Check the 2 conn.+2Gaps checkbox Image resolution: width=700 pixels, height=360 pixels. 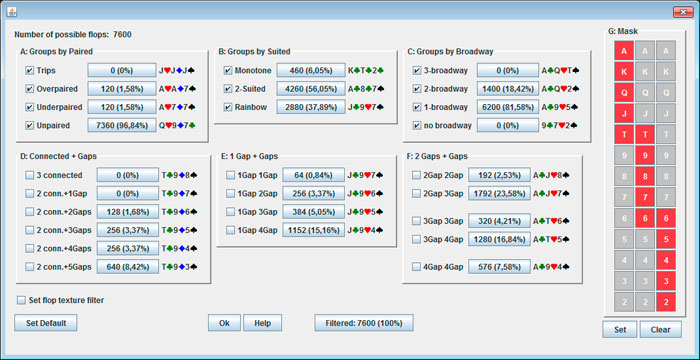30,212
